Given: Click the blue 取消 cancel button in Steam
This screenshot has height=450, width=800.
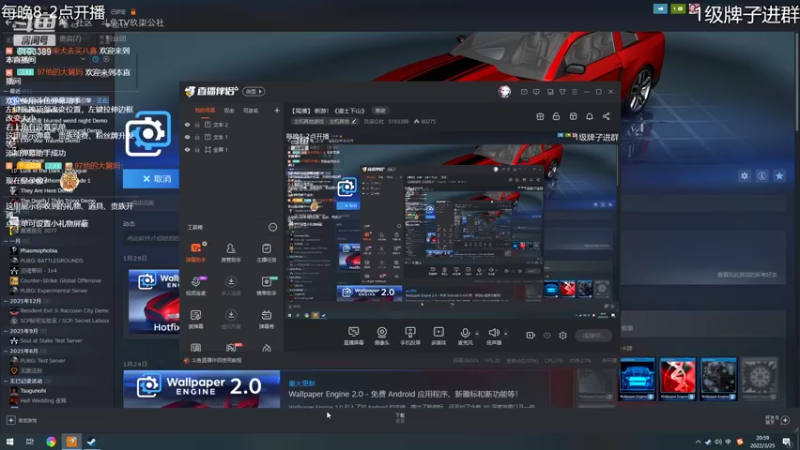Looking at the screenshot, I should point(152,179).
